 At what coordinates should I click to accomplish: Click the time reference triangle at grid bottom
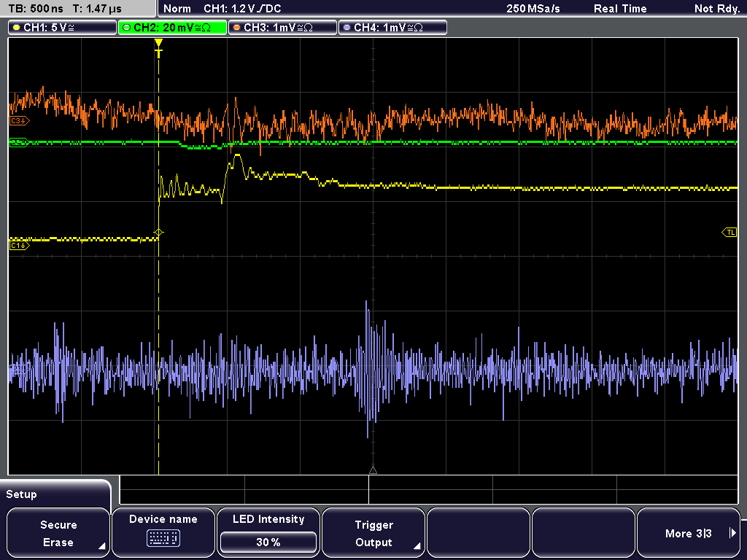tap(373, 470)
